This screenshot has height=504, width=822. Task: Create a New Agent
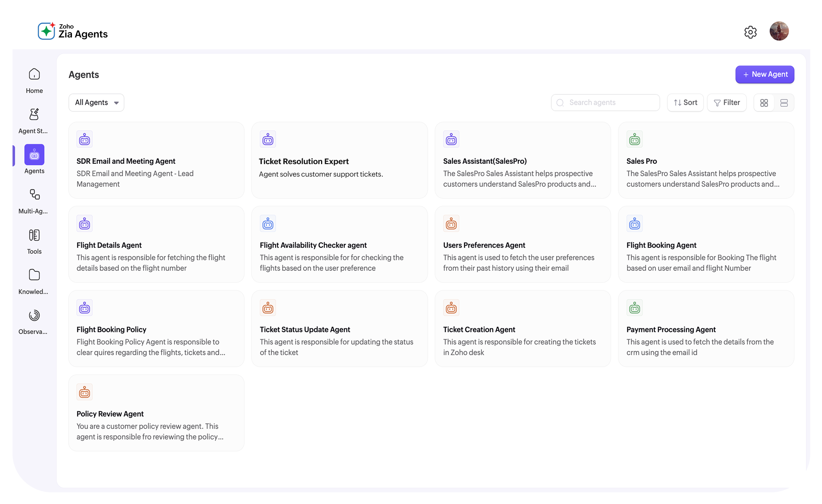point(765,74)
